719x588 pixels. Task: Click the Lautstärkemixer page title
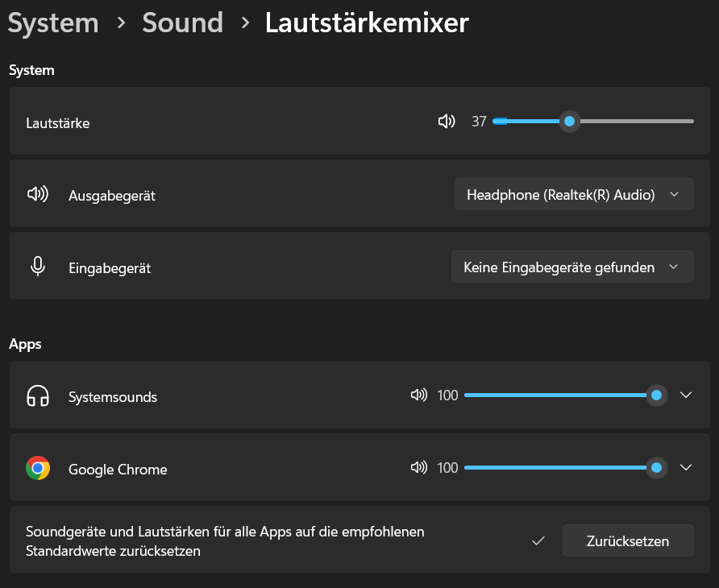coord(367,23)
